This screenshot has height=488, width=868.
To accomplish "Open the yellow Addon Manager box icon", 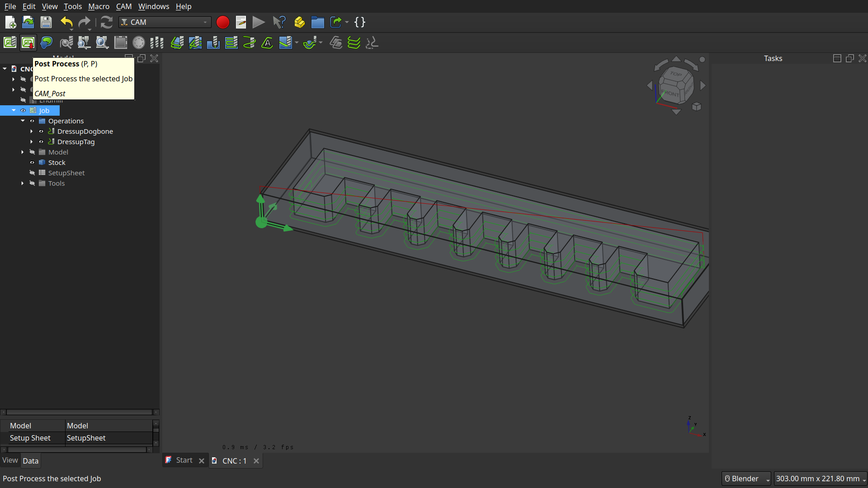I will 299,22.
